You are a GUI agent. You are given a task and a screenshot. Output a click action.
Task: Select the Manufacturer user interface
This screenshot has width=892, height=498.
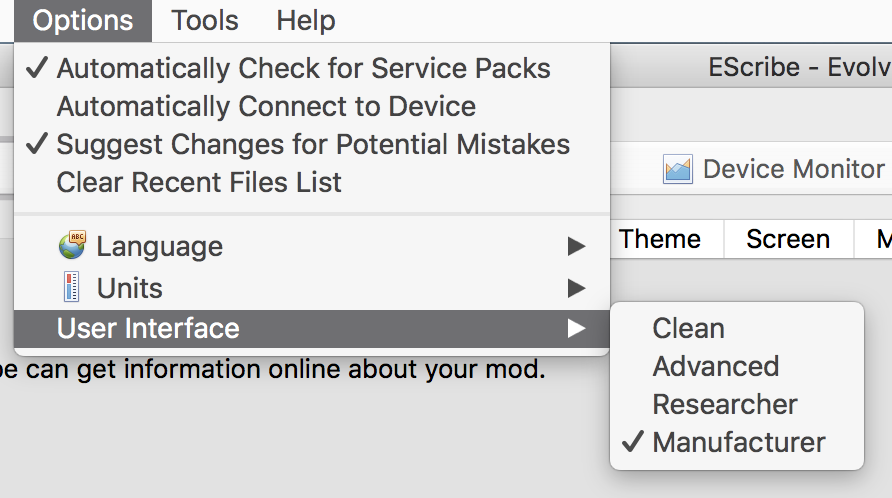pyautogui.click(x=739, y=442)
